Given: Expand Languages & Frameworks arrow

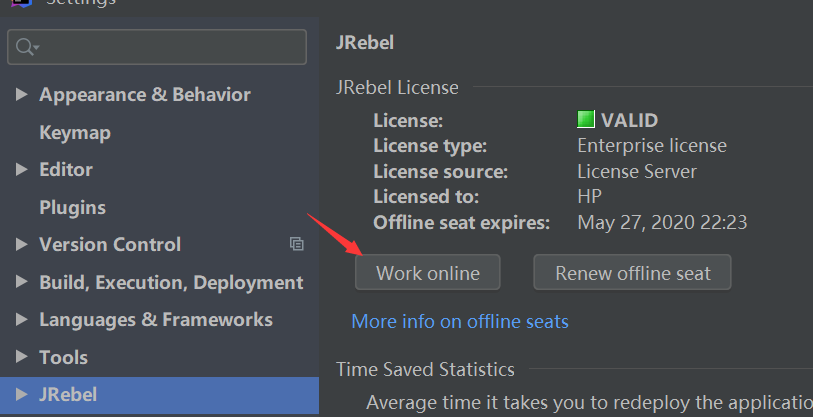Looking at the screenshot, I should (x=22, y=320).
